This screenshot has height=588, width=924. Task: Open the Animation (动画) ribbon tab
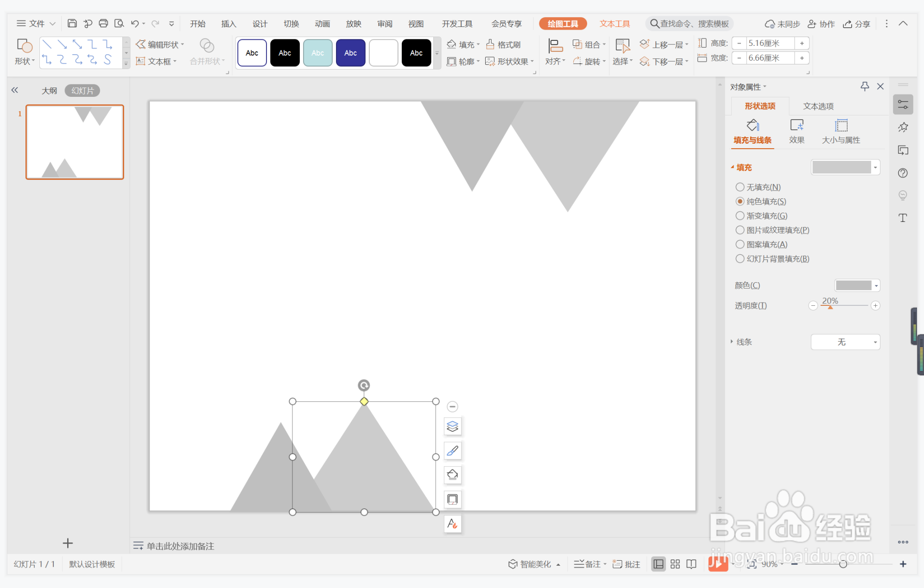(322, 24)
